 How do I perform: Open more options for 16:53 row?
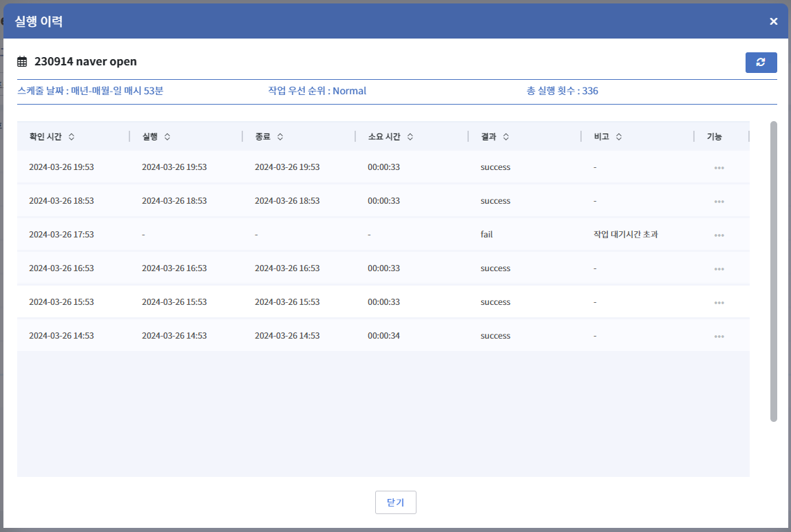pos(719,269)
